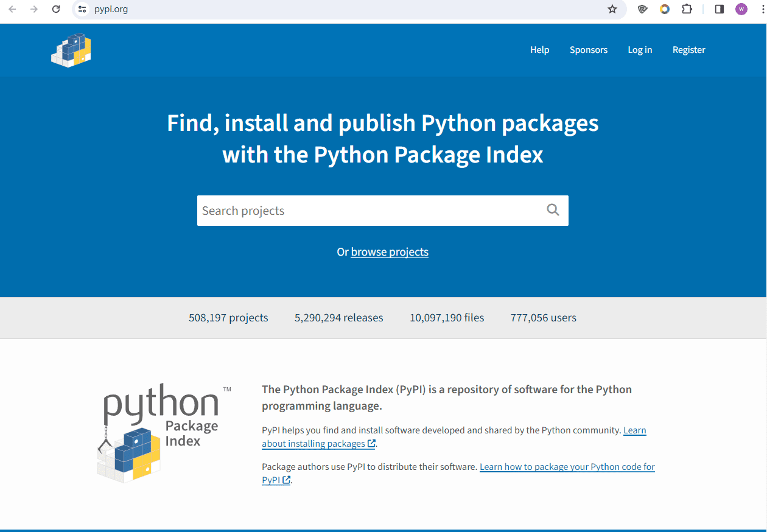This screenshot has width=767, height=532.
Task: Click the search magnifier icon
Action: (x=553, y=210)
